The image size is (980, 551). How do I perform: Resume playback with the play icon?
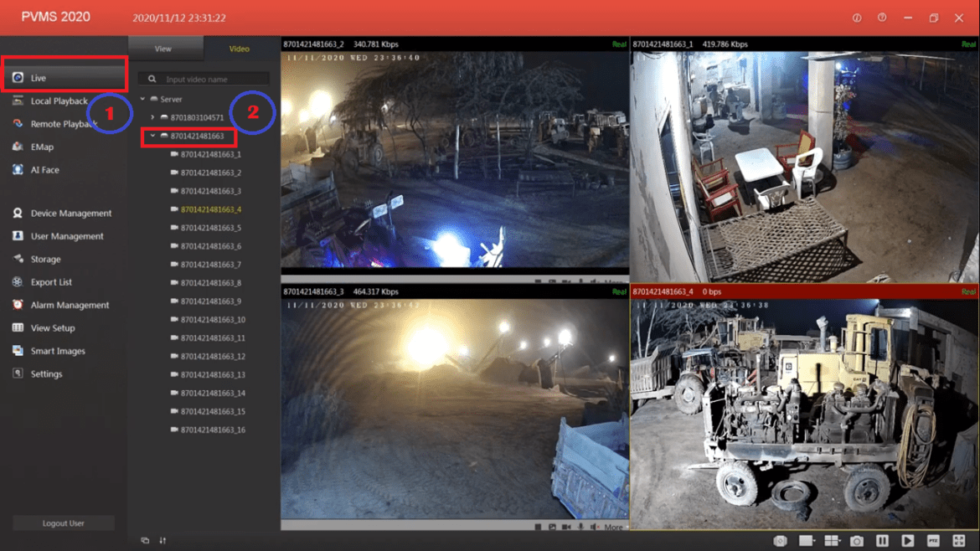[x=908, y=541]
